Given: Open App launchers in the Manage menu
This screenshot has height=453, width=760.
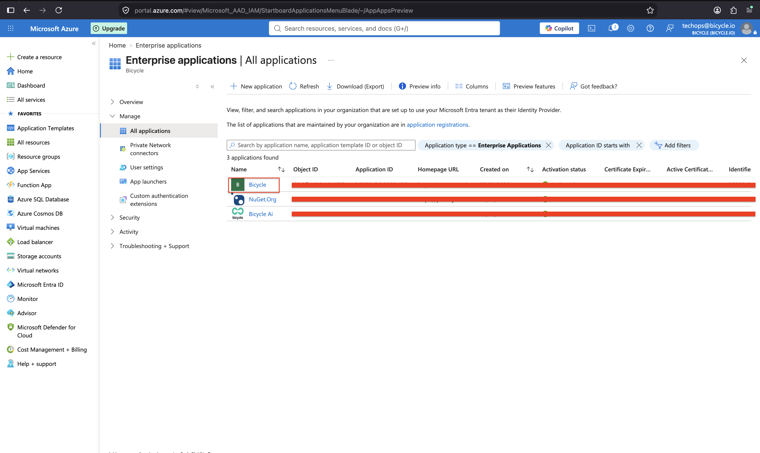Looking at the screenshot, I should point(148,182).
